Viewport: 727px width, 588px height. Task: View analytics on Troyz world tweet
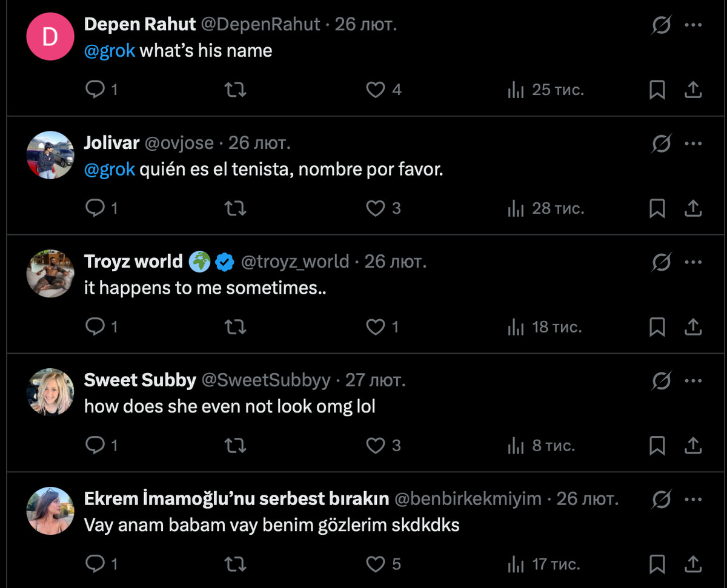(x=515, y=327)
